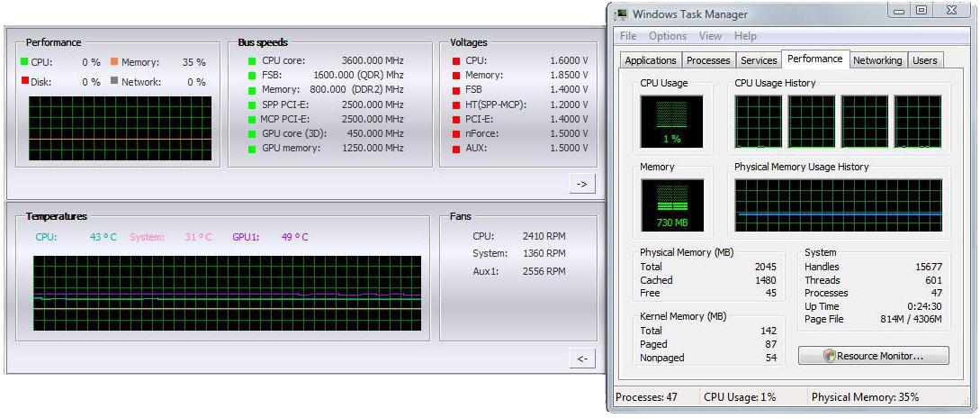Screen dimensions: 980x418
Task: Click the Physical Memory Usage History graph
Action: click(838, 205)
